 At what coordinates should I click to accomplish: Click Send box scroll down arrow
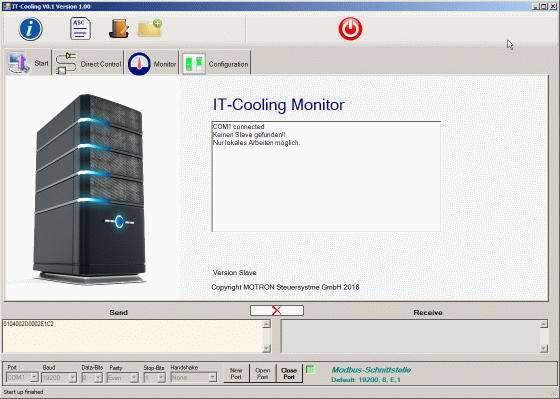[266, 348]
